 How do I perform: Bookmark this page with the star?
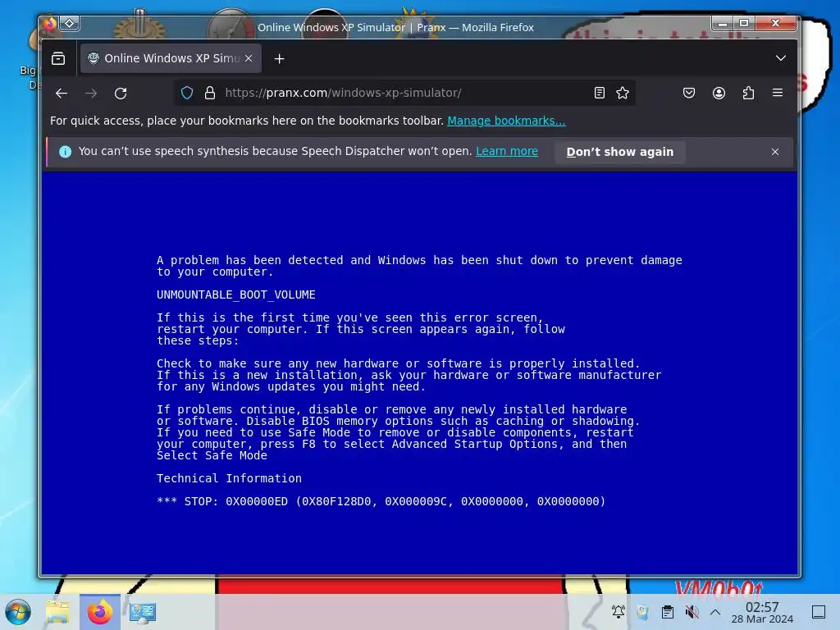(x=623, y=93)
